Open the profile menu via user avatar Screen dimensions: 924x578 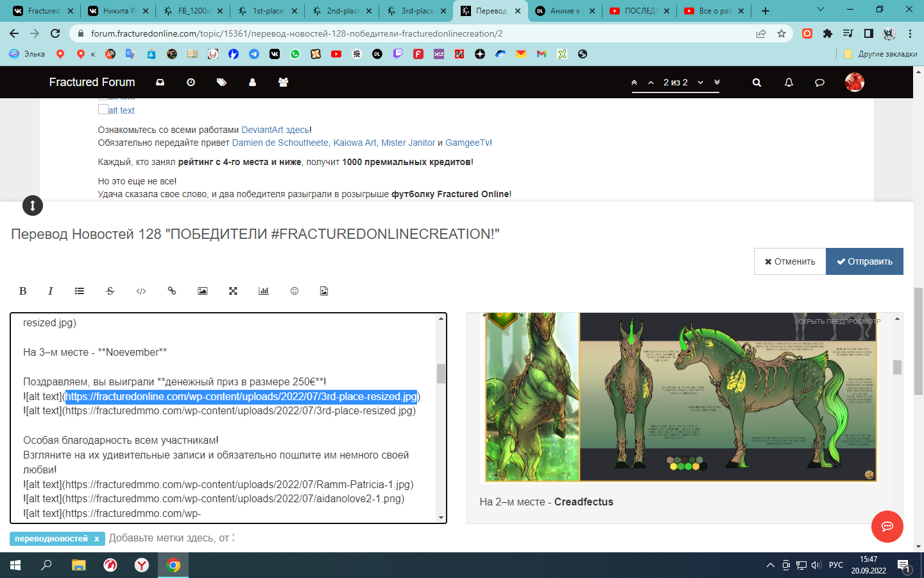click(x=855, y=82)
